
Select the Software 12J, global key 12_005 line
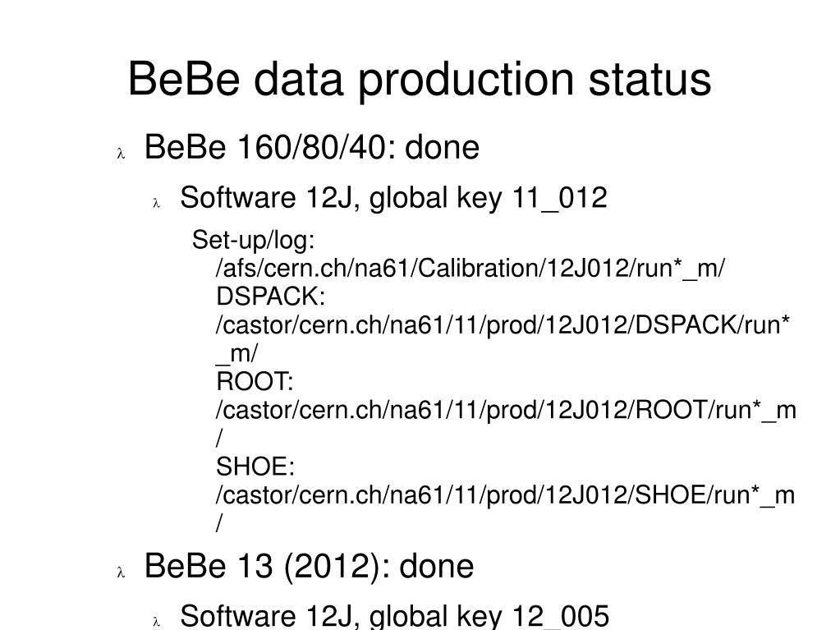pos(395,615)
